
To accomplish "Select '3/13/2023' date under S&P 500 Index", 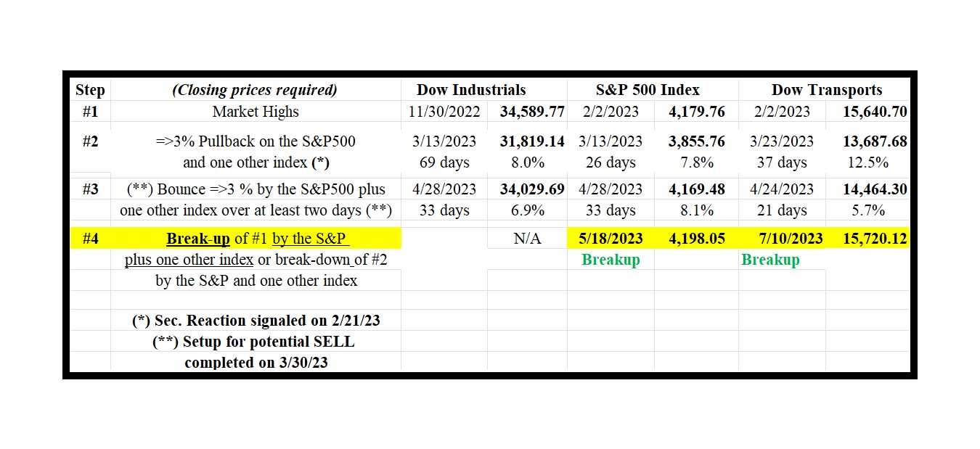I will [x=611, y=141].
